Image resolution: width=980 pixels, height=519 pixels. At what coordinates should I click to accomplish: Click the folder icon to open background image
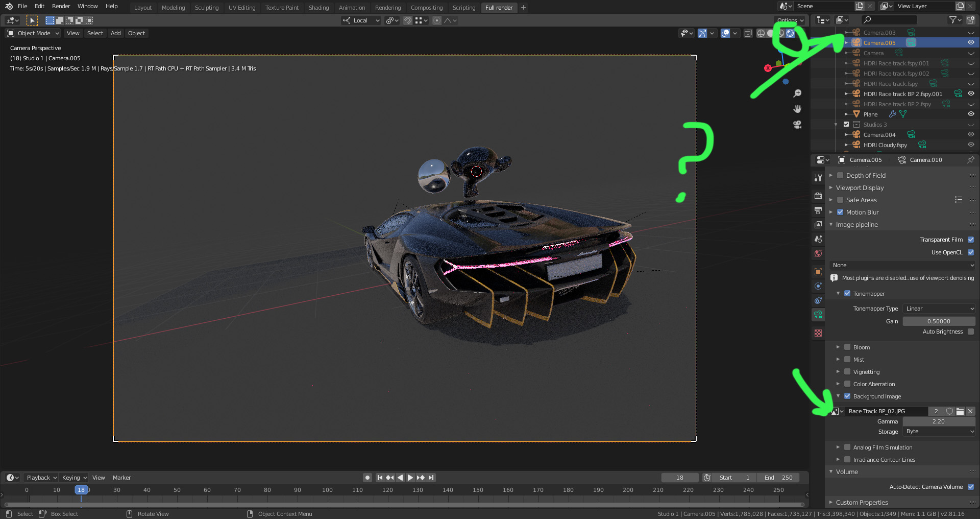point(960,411)
